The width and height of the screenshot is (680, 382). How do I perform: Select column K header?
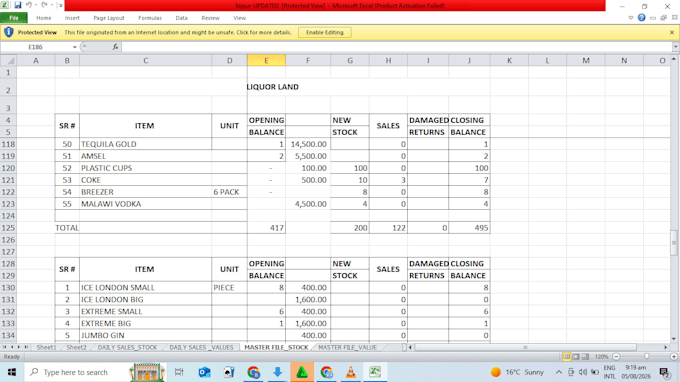509,60
